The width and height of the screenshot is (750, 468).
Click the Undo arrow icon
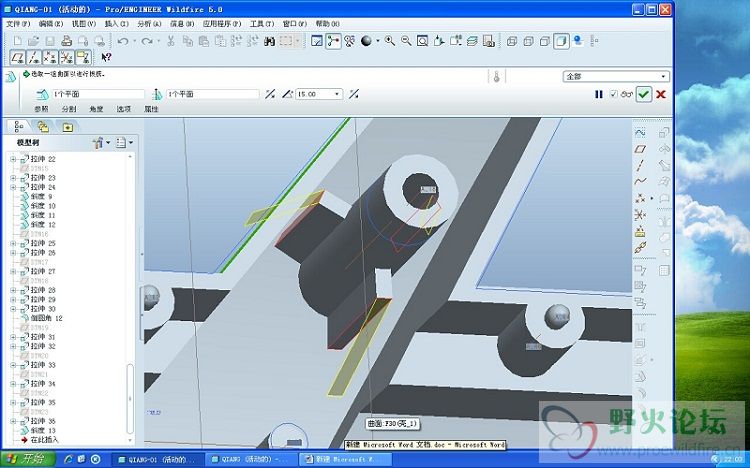pyautogui.click(x=123, y=41)
